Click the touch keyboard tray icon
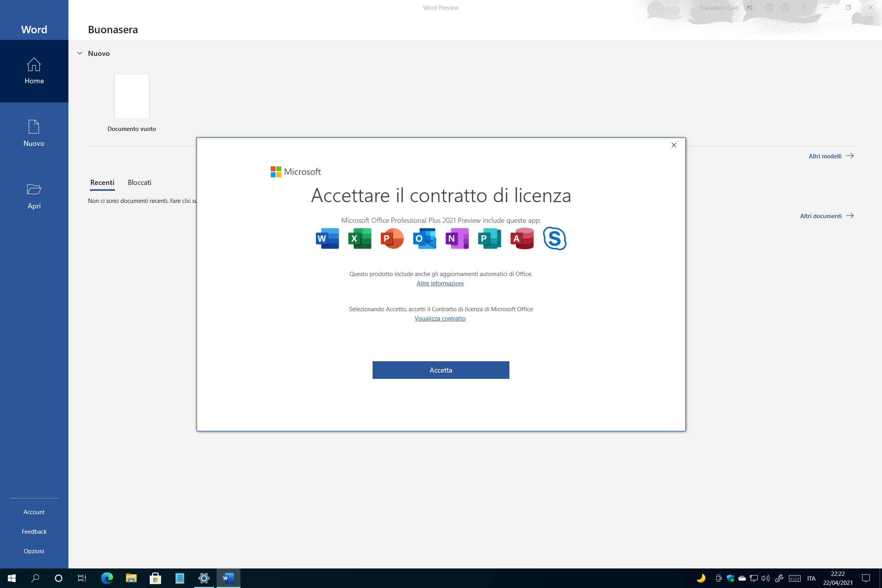The image size is (882, 588). 795,578
